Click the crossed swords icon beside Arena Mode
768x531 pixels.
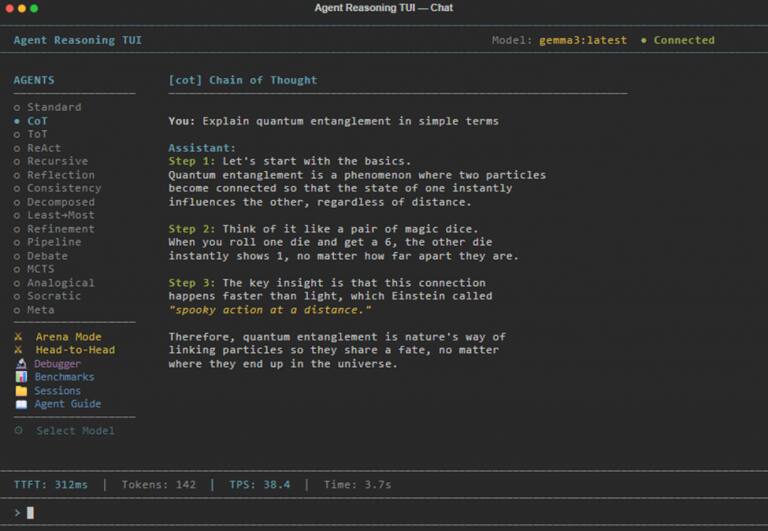19,337
